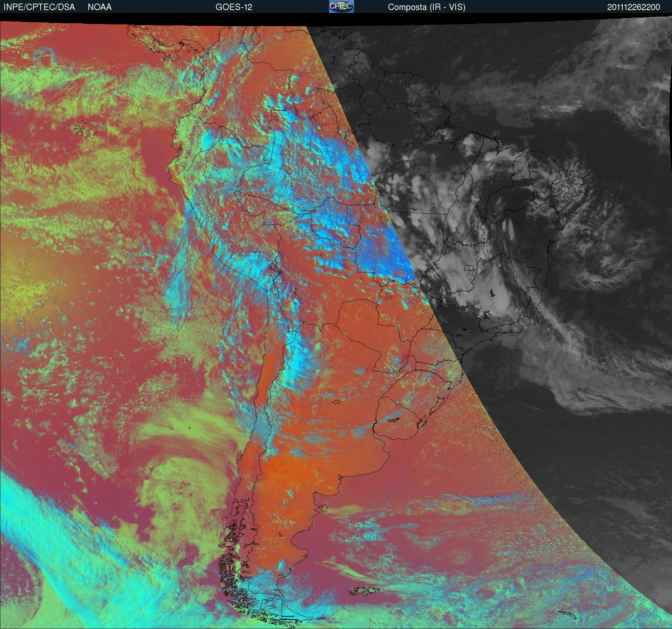Screen dimensions: 672x629
Task: Click the NOAA label in header
Action: [100, 7]
